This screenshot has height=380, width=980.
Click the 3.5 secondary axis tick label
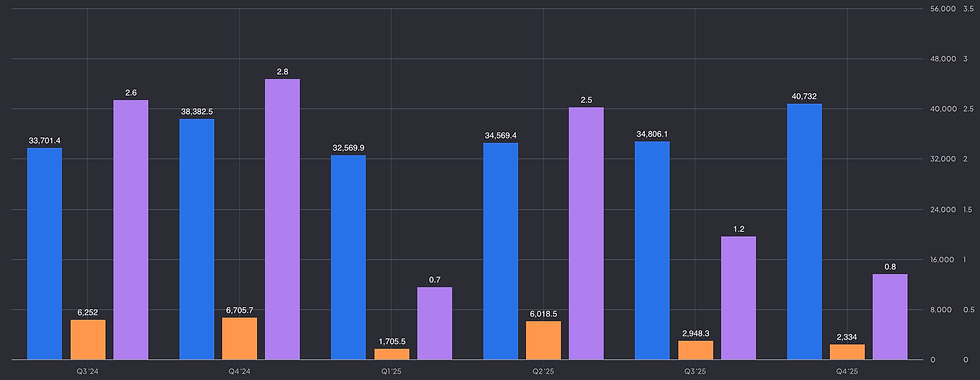click(969, 8)
